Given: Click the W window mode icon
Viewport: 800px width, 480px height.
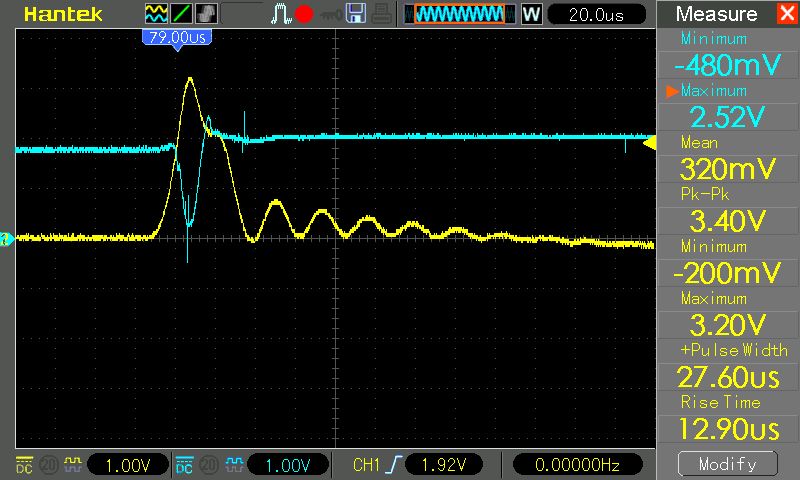Looking at the screenshot, I should (x=531, y=15).
